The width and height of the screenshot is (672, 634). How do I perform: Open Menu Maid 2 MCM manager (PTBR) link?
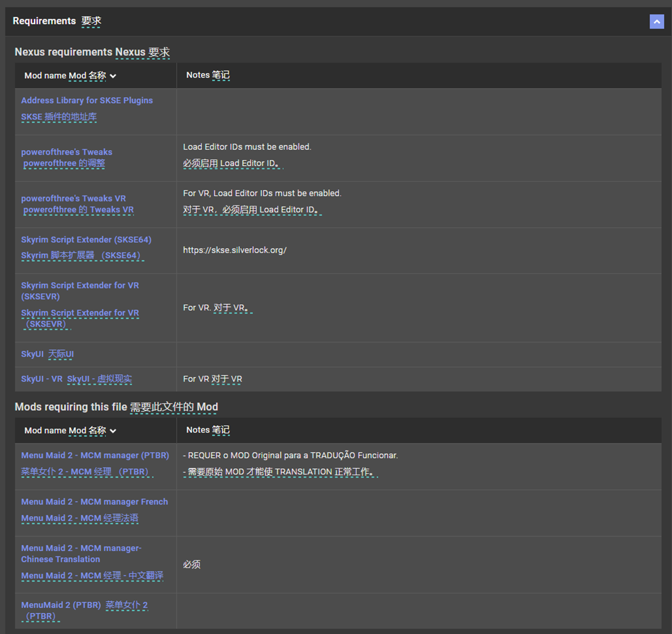point(95,455)
